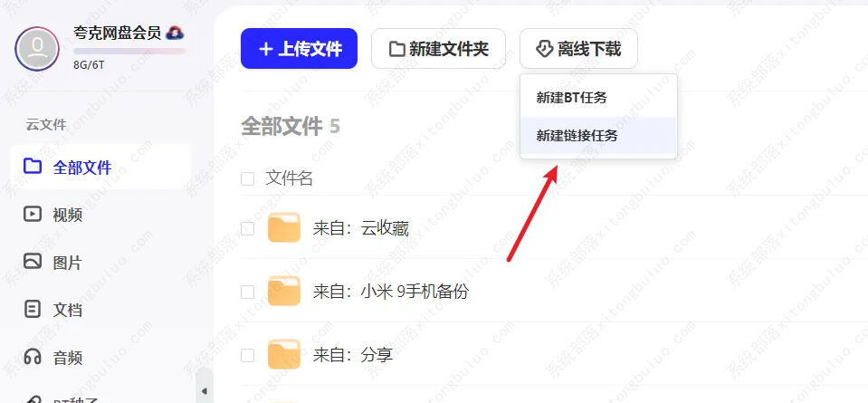This screenshot has width=868, height=403.
Task: Select 新建BT任务 from the menu
Action: click(x=598, y=98)
